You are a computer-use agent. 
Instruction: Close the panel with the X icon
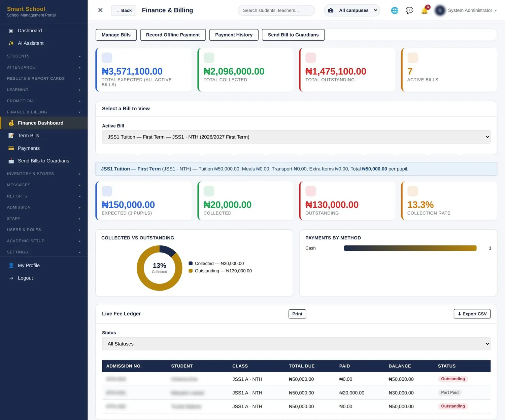pos(100,10)
